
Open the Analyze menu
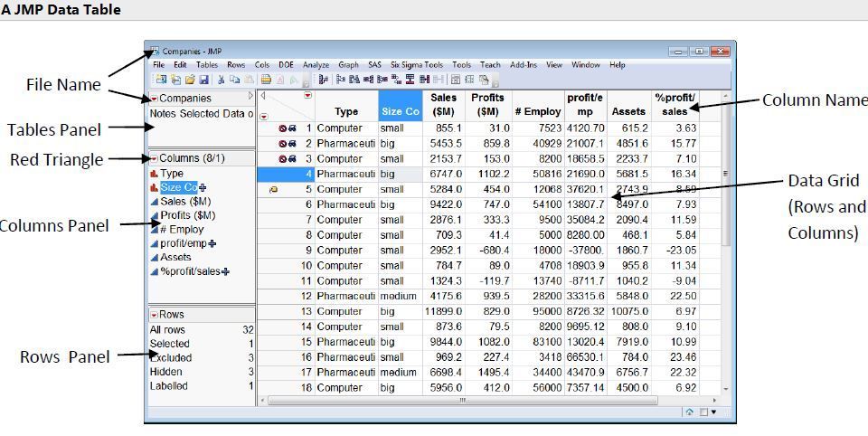(x=316, y=65)
